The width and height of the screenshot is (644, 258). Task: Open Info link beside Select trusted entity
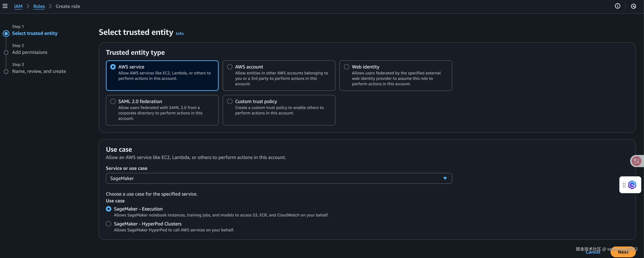[179, 34]
